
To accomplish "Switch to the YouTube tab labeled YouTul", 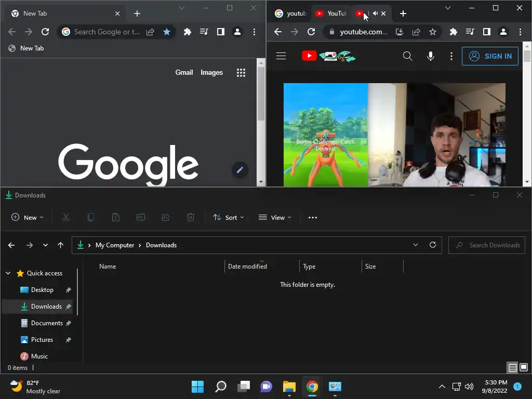I will point(331,14).
